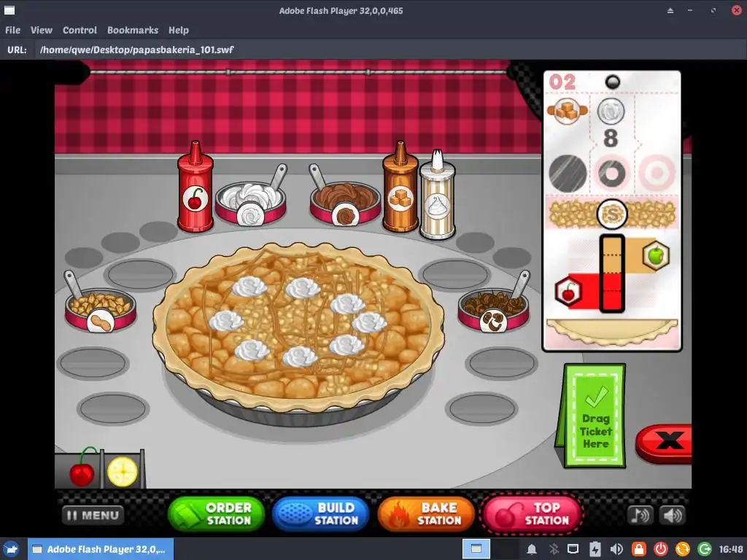This screenshot has width=747, height=560.
Task: Click the order ticket number 02
Action: coord(562,82)
